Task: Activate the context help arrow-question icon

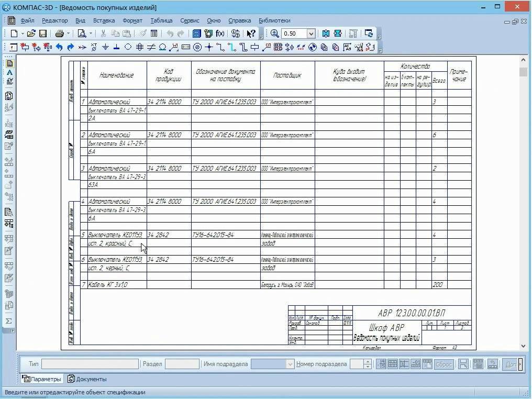Action: pyautogui.click(x=251, y=34)
